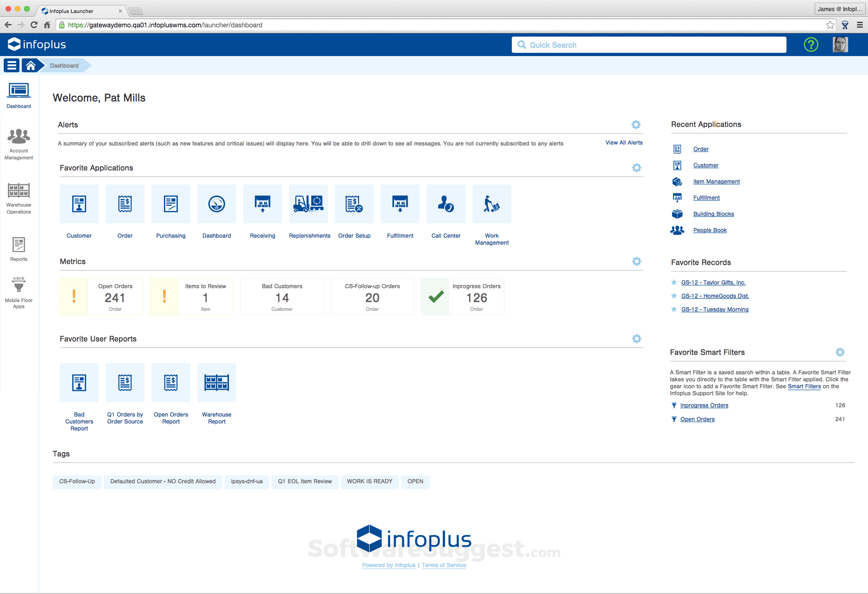Open the Customer favorite application
This screenshot has height=594, width=868.
tap(79, 204)
